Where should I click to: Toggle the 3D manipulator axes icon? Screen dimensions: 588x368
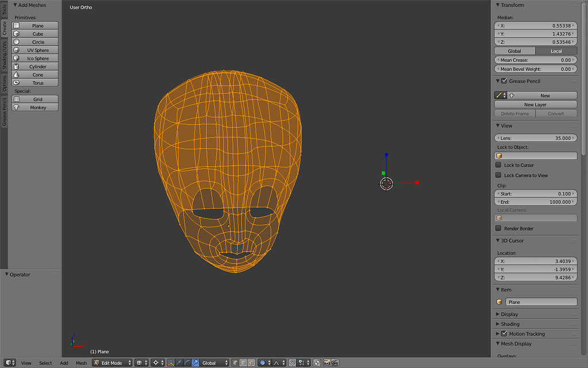click(x=171, y=363)
